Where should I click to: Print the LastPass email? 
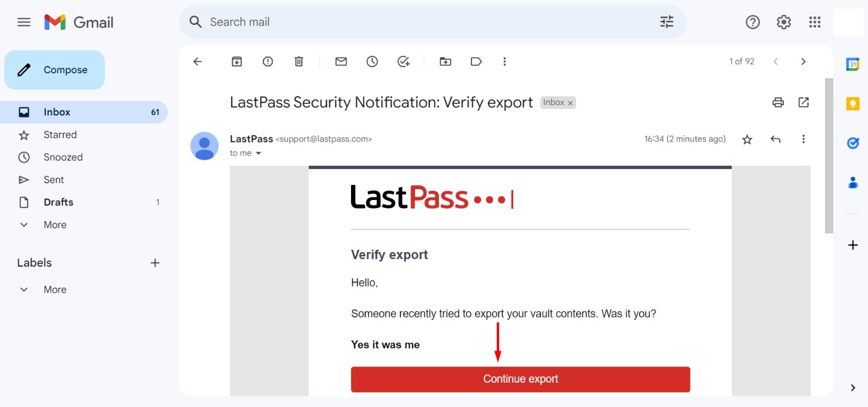(778, 102)
